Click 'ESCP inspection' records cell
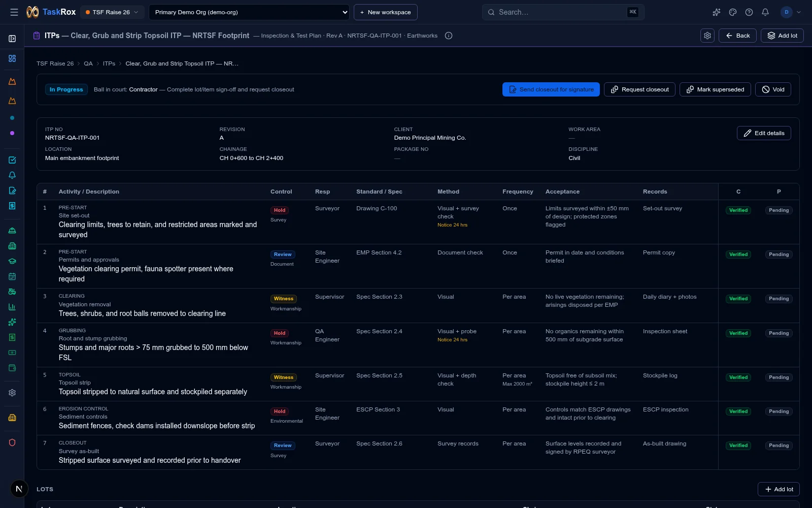Viewport: 812px width, 508px height. (666, 409)
